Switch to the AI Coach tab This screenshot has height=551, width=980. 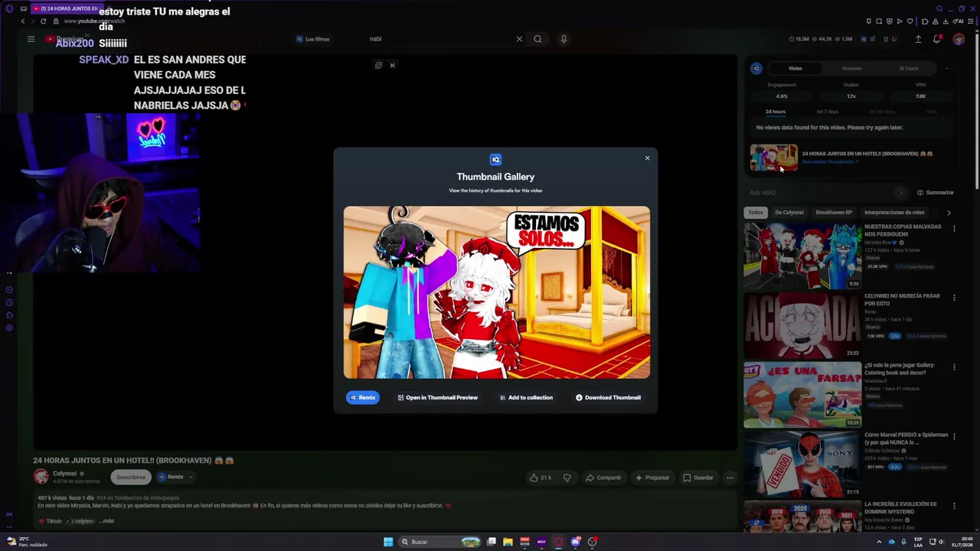click(908, 68)
